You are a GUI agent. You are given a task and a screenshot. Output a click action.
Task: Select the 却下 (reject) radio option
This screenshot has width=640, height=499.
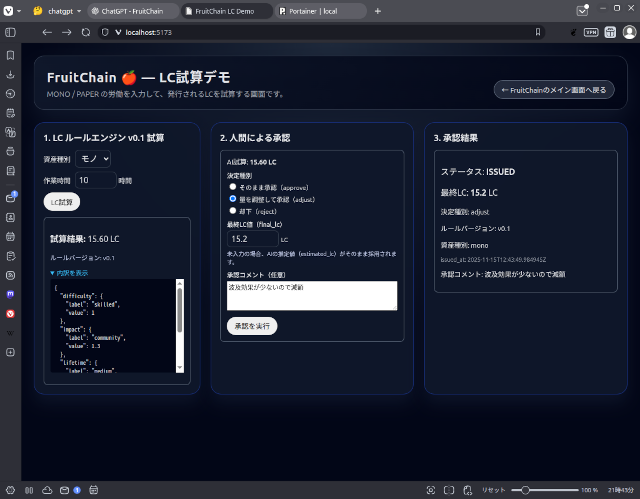coord(234,211)
